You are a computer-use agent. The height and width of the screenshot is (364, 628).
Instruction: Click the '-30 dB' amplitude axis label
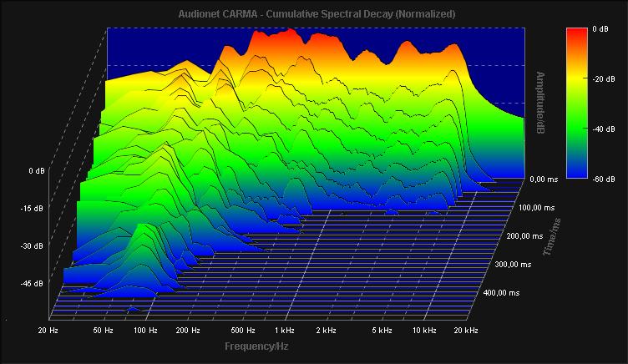[x=32, y=246]
